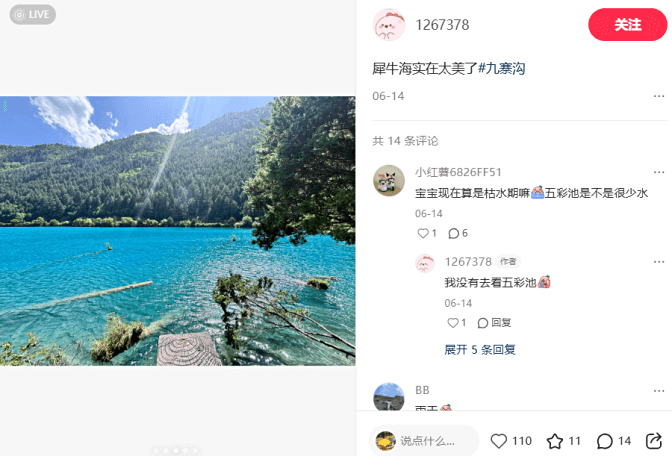Open BB's profile avatar
Screen dimensions: 672x456
(x=389, y=397)
